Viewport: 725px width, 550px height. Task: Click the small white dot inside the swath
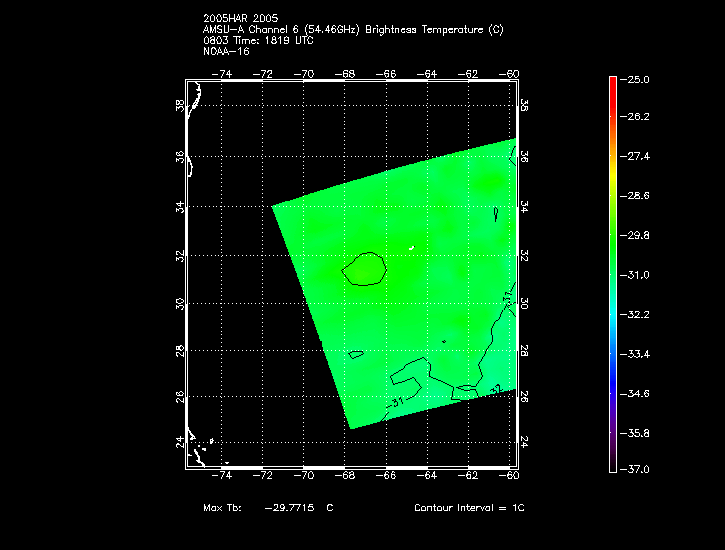click(x=412, y=247)
